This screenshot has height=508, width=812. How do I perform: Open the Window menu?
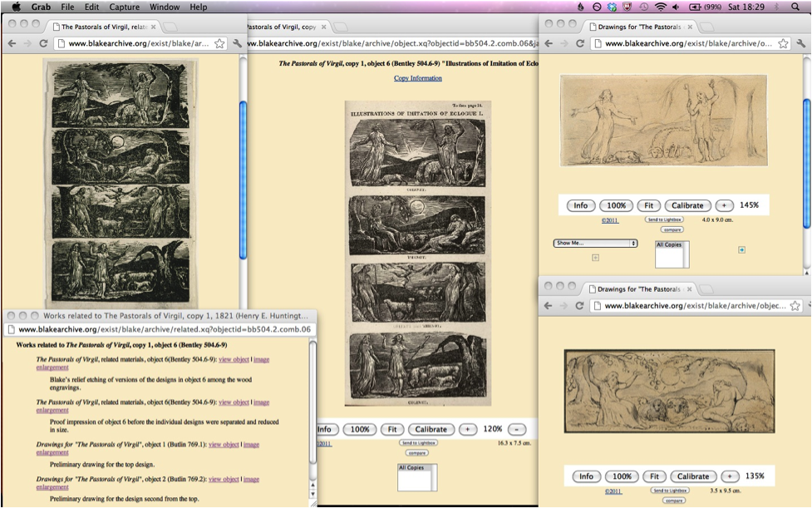(x=165, y=7)
